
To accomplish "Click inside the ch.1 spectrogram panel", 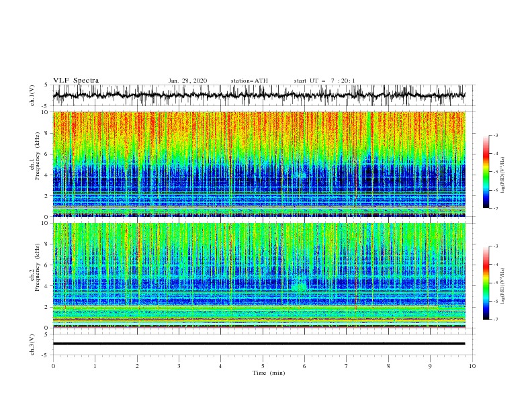I will [x=259, y=164].
